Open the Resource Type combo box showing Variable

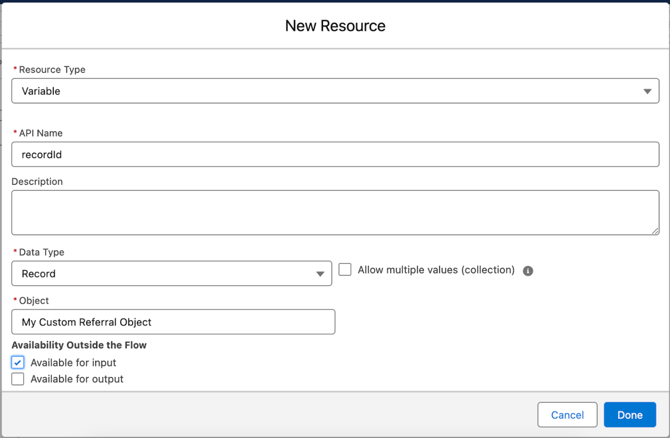(320, 91)
